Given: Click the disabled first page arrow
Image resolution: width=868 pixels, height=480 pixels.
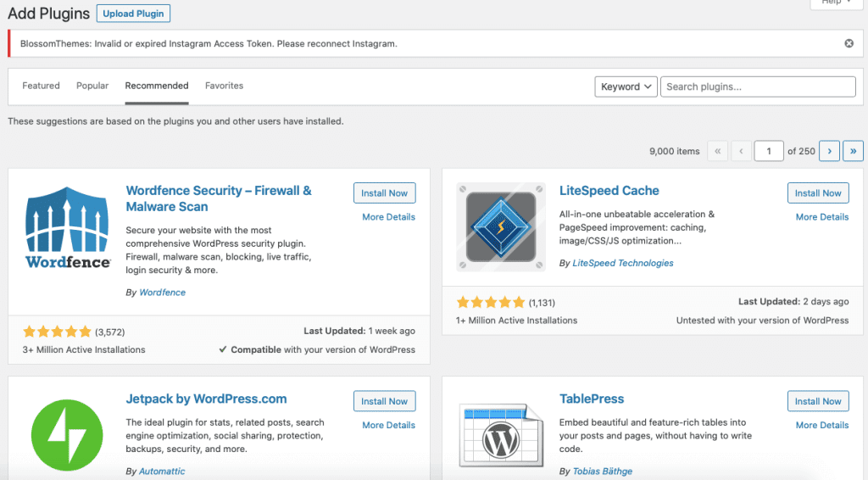Looking at the screenshot, I should [717, 151].
